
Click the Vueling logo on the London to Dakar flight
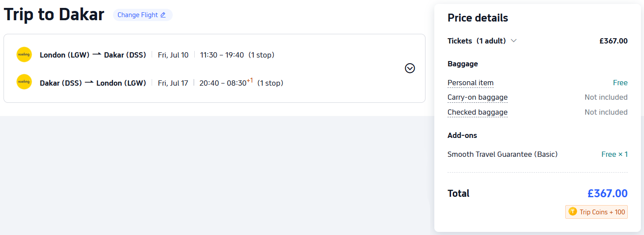[24, 54]
